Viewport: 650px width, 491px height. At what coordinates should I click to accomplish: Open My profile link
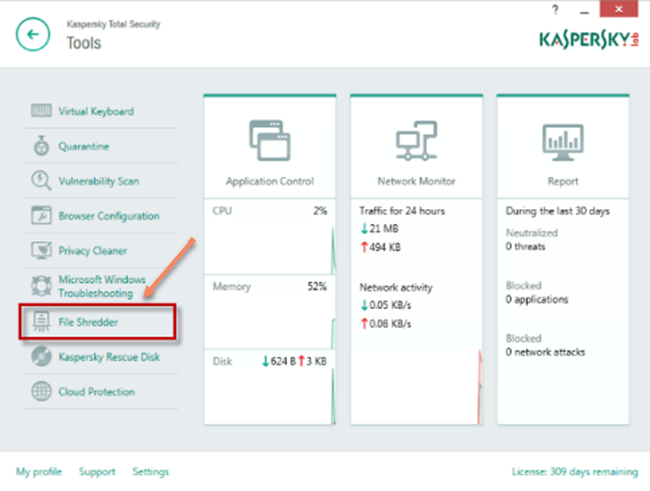click(39, 472)
